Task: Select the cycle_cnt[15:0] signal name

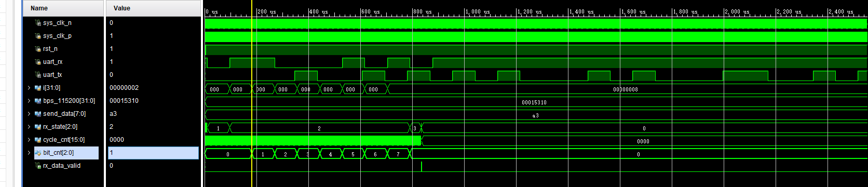Action: pos(64,140)
